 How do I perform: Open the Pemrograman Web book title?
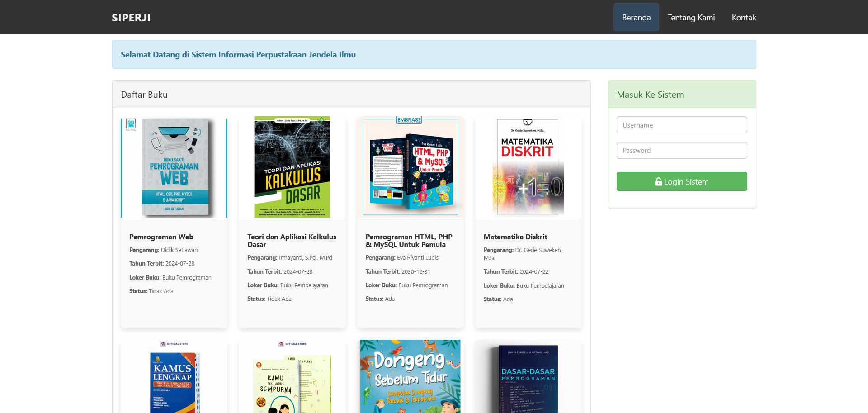point(161,237)
